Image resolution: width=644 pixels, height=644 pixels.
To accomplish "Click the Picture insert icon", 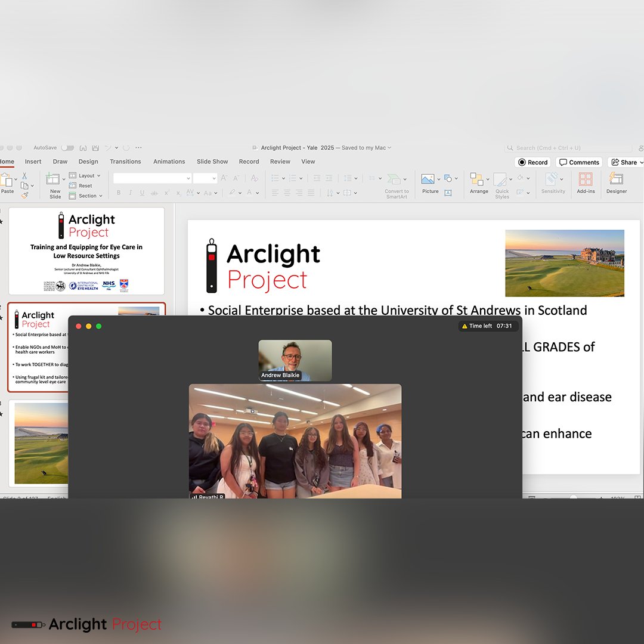I will 428,179.
